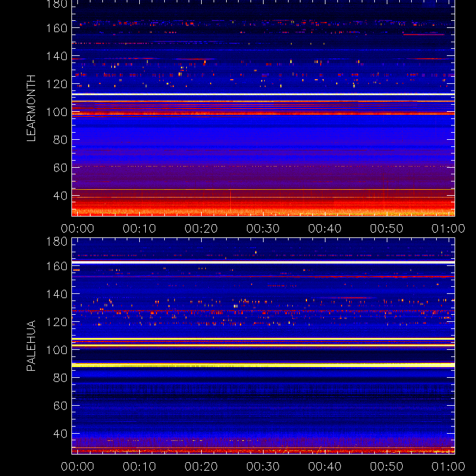Select the 40 tick label on Palehua axis
Screen dimensions: 476x476
(x=60, y=434)
